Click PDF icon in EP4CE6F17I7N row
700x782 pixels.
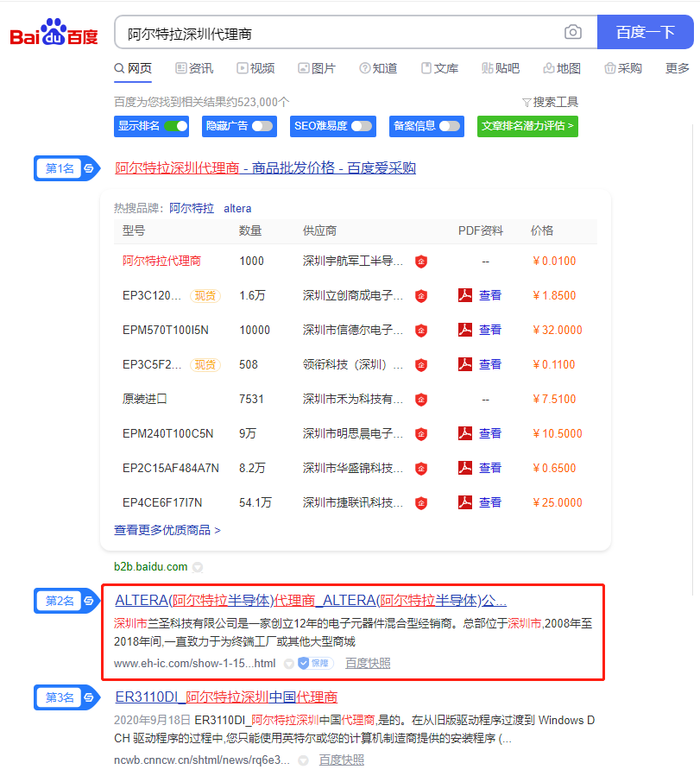click(465, 502)
